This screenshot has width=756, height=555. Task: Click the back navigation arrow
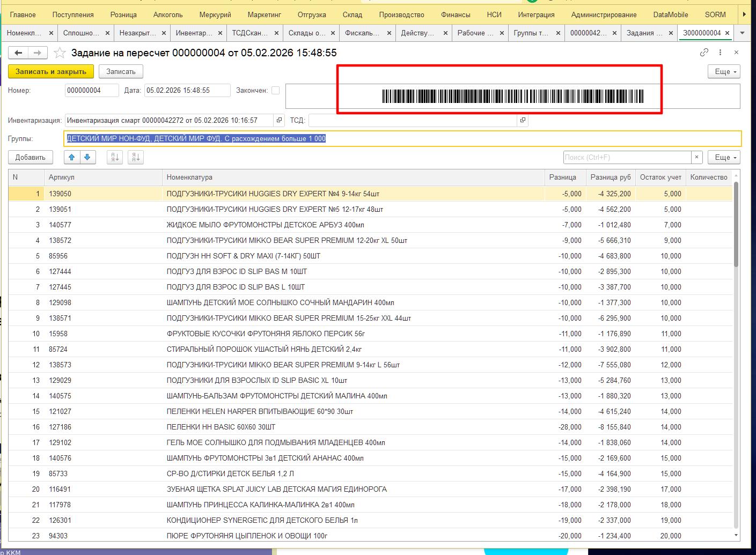tap(18, 53)
